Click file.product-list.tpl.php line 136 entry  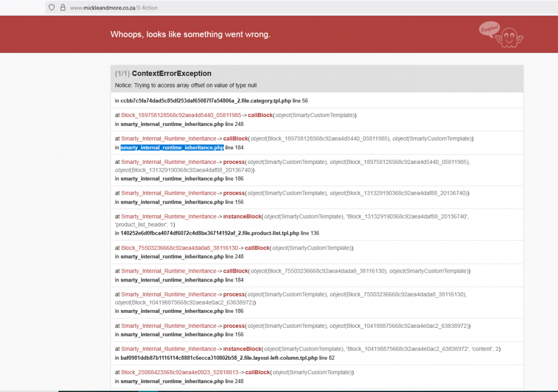pos(217,233)
